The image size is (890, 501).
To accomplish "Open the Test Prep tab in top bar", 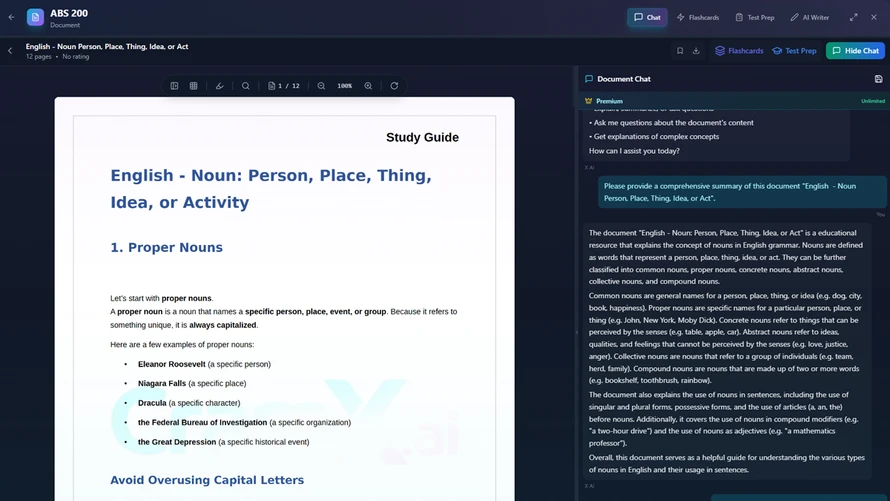I will (755, 17).
